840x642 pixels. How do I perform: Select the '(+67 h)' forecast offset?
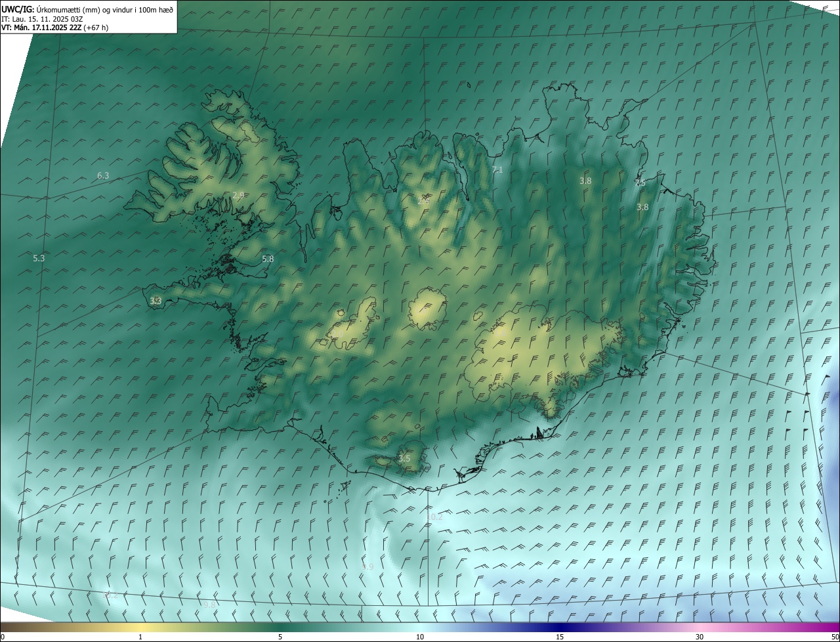[96, 28]
